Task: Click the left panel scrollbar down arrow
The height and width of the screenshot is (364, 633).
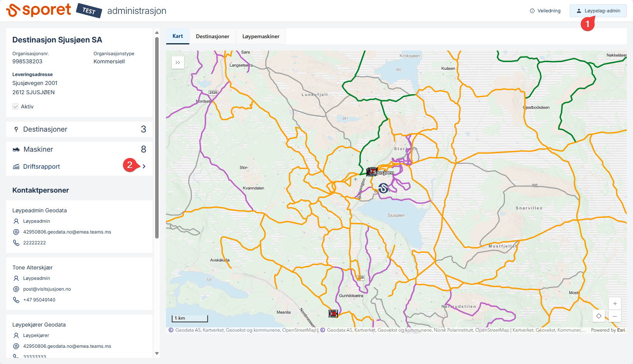Action: coord(157,353)
